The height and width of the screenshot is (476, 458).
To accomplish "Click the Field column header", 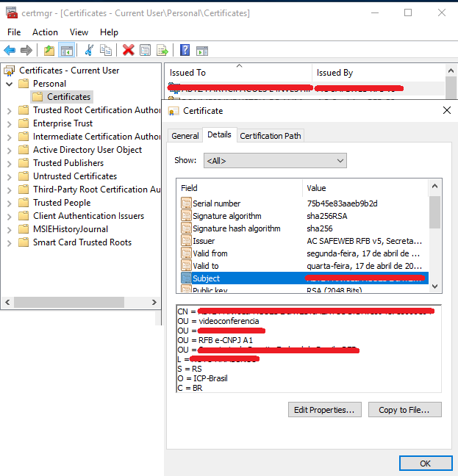I will pos(240,188).
